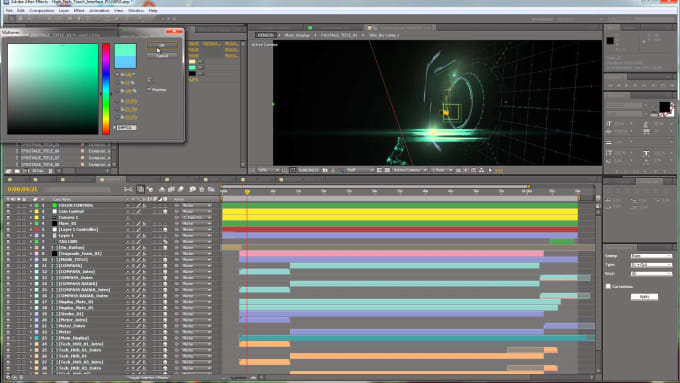Screen dimensions: 680x383
Task: Toggle the fast previews viewer icon
Action: (x=466, y=170)
